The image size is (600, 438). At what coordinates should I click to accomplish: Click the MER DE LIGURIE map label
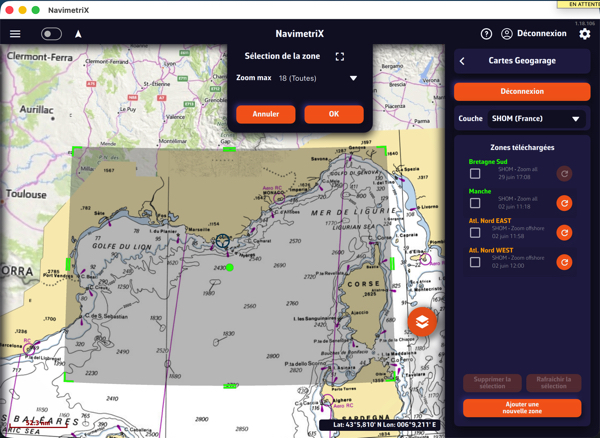coord(354,212)
